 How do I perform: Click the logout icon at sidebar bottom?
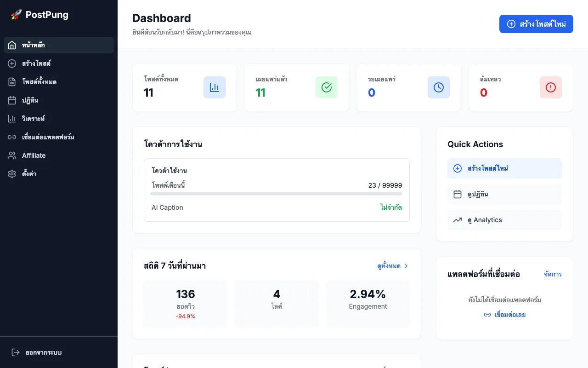coord(16,352)
